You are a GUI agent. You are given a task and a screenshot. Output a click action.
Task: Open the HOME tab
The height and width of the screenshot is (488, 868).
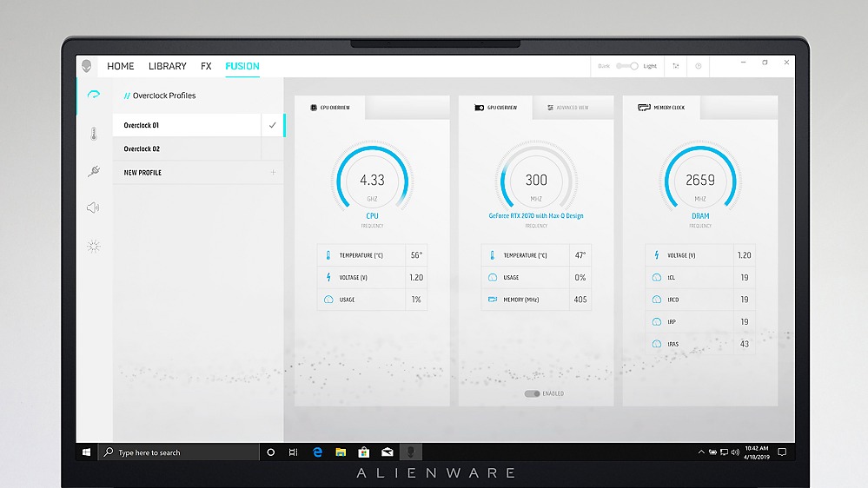[x=120, y=66]
